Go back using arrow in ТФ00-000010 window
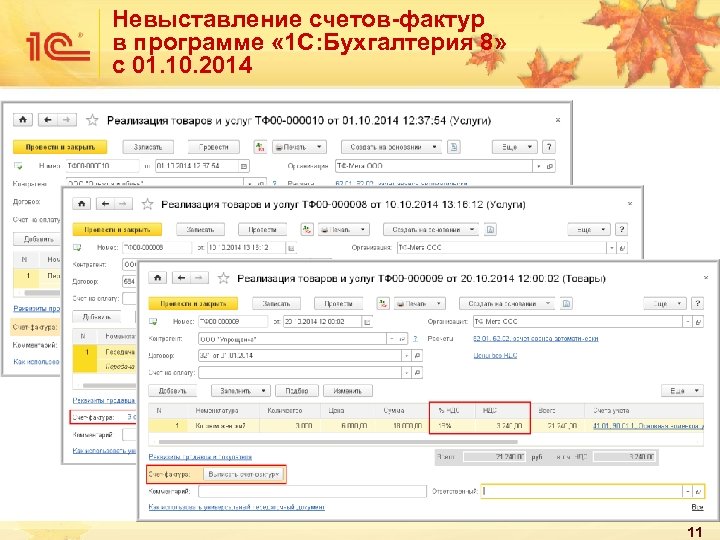Image resolution: width=720 pixels, height=540 pixels. coord(47,120)
